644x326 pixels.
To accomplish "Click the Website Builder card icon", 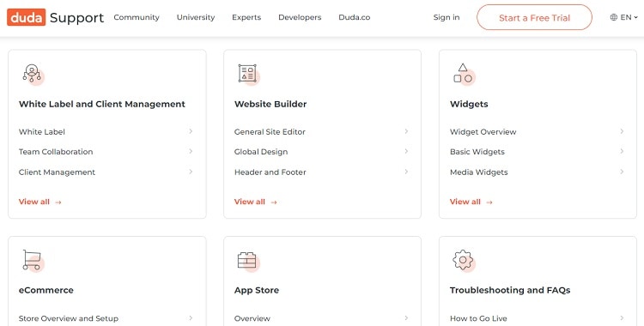I will 248,74.
